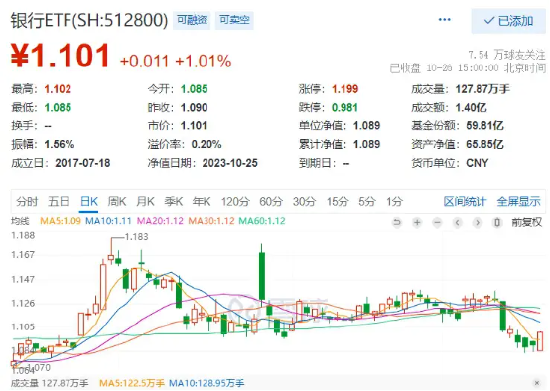Click the +1.01% change percentage

click(x=203, y=61)
